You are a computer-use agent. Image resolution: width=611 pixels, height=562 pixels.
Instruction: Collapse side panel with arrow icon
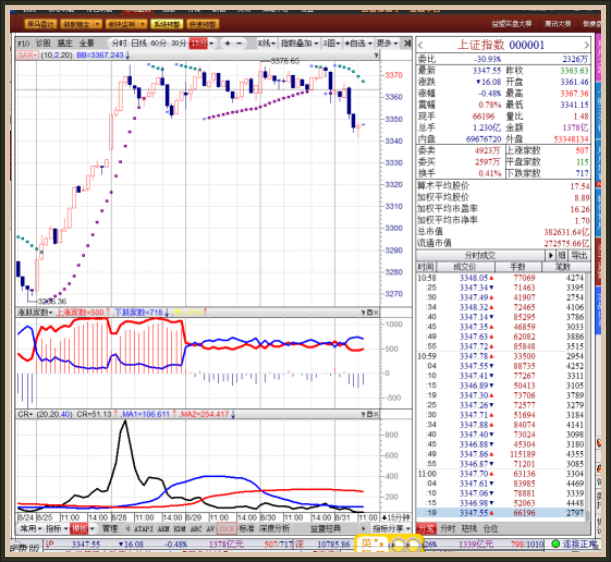(407, 43)
